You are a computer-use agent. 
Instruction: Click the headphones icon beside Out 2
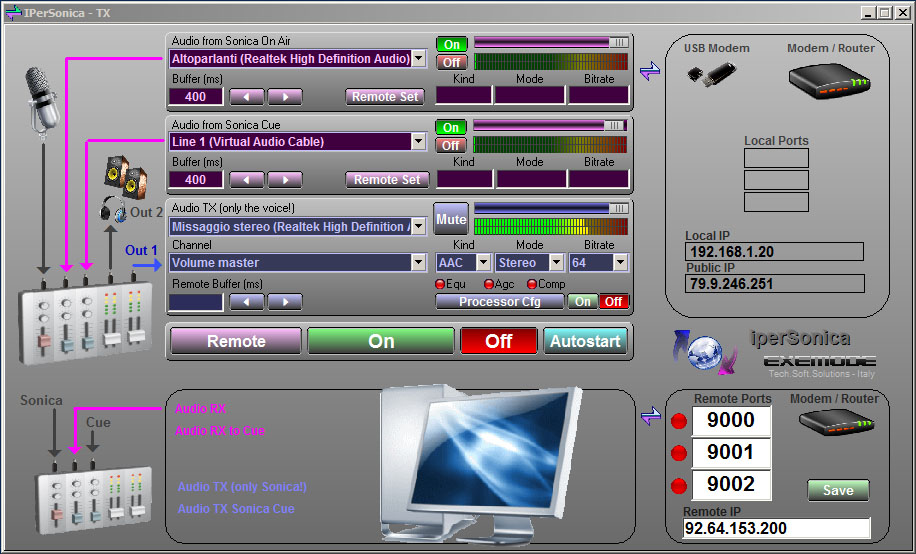click(113, 209)
